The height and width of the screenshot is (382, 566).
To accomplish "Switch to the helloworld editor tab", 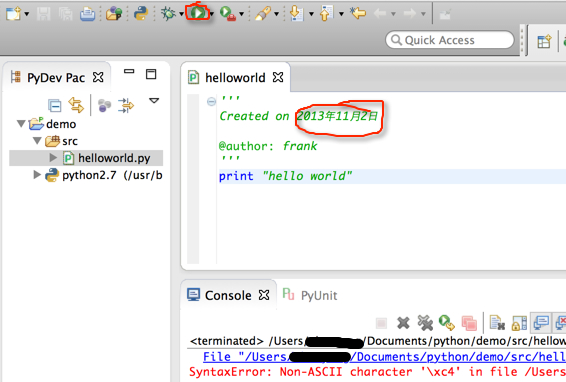I will click(x=235, y=78).
